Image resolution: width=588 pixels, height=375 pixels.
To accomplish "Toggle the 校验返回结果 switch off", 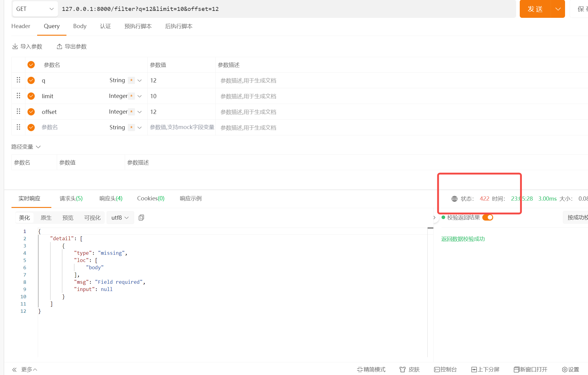I will tap(487, 217).
